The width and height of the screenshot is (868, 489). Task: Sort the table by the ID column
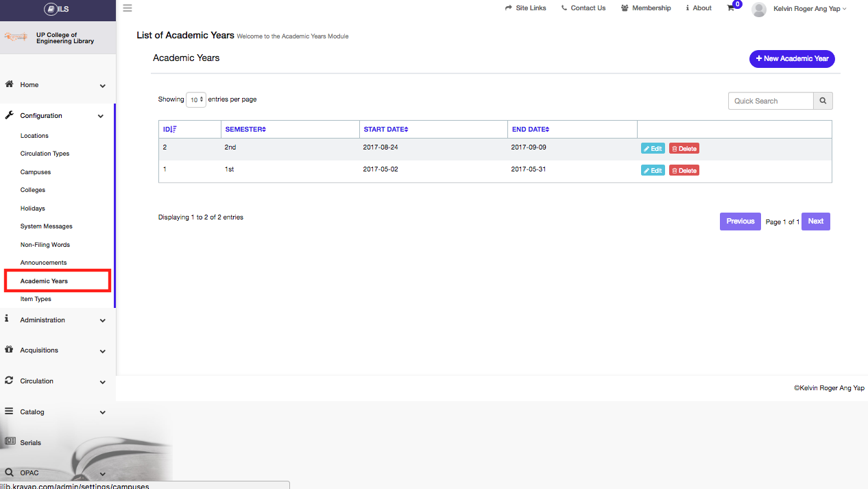click(169, 130)
